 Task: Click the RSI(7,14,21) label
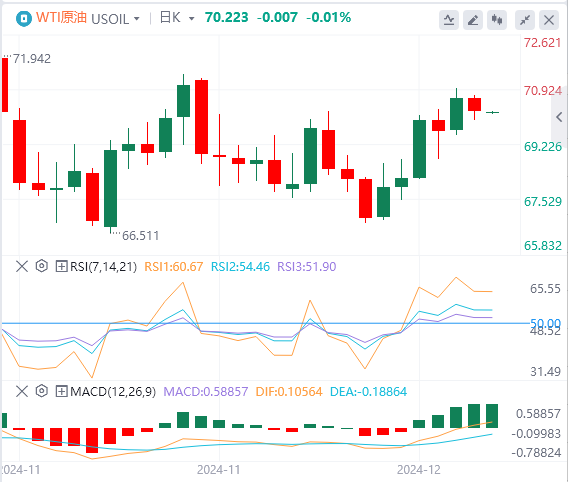click(x=104, y=267)
